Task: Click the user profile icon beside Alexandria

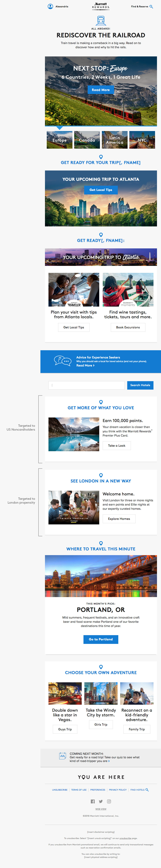Action: tap(50, 6)
